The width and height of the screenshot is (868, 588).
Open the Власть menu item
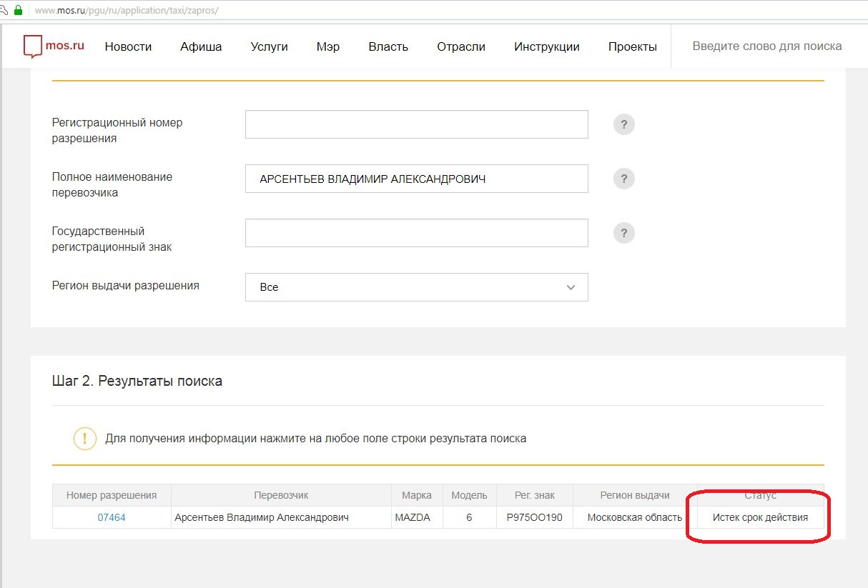[388, 46]
